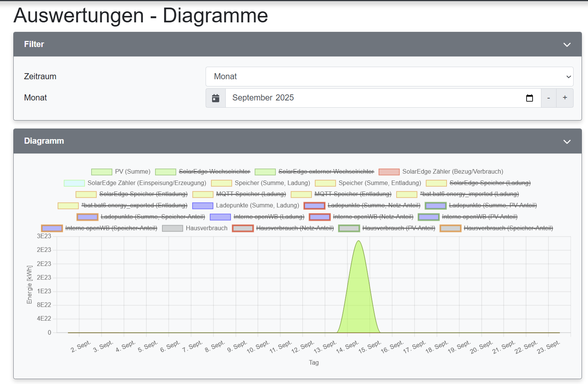Advance to next month with plus button
Image resolution: width=588 pixels, height=384 pixels.
[565, 98]
